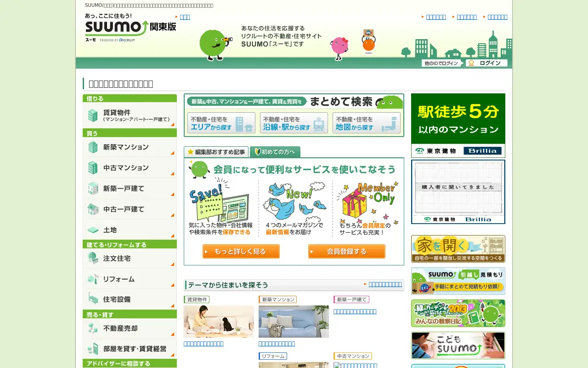Switch to 編集部おすすめ記事 tab
The image size is (588, 368).
216,152
